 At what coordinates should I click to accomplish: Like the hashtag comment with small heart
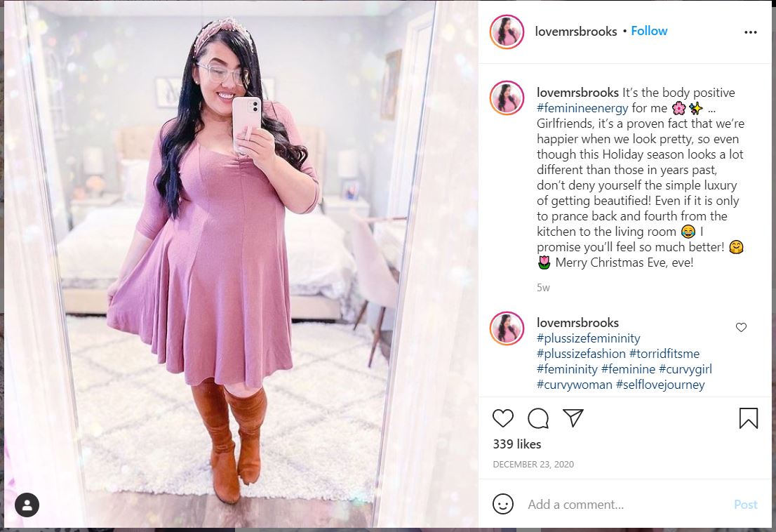[x=741, y=327]
